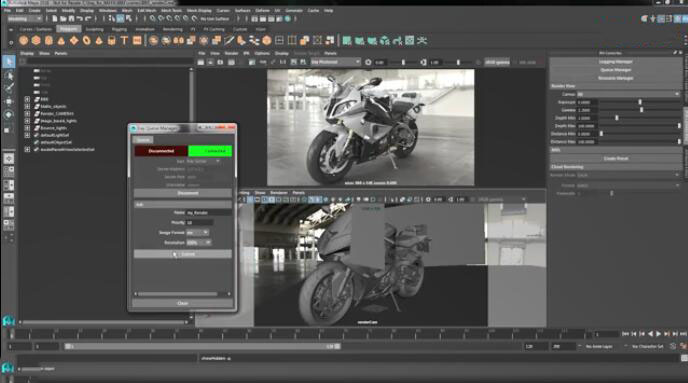Create a polygon cube from the shelf

(36, 41)
